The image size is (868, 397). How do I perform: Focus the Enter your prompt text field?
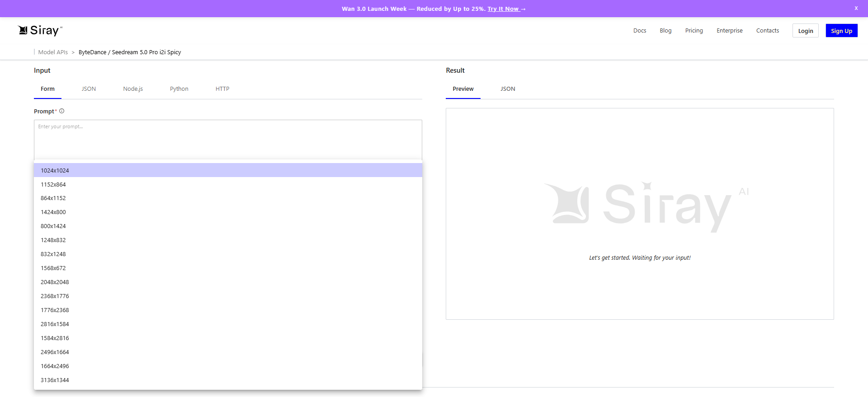[x=228, y=140]
